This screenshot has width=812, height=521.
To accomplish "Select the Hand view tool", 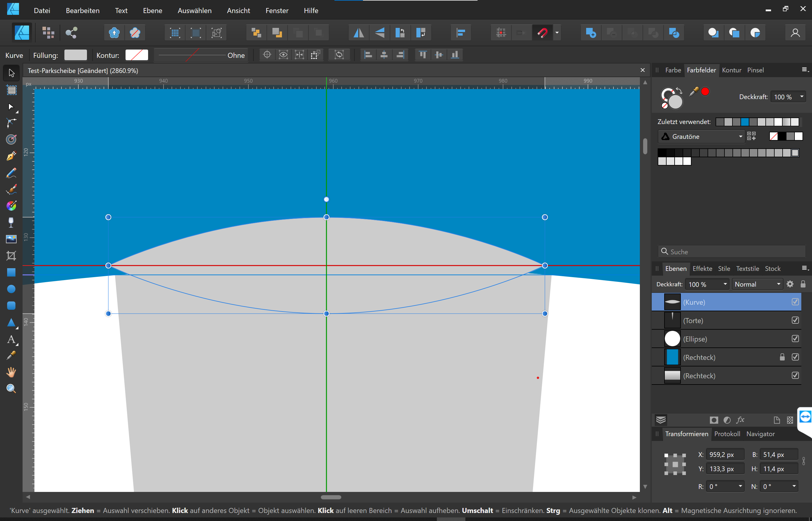I will pos(11,372).
